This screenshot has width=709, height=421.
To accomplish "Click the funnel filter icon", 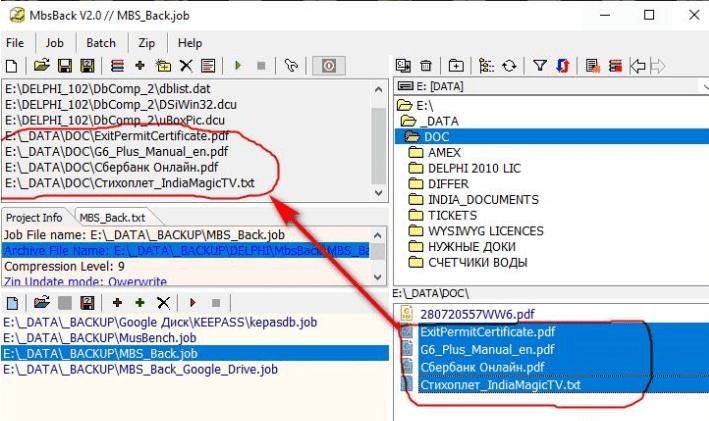I will (540, 66).
